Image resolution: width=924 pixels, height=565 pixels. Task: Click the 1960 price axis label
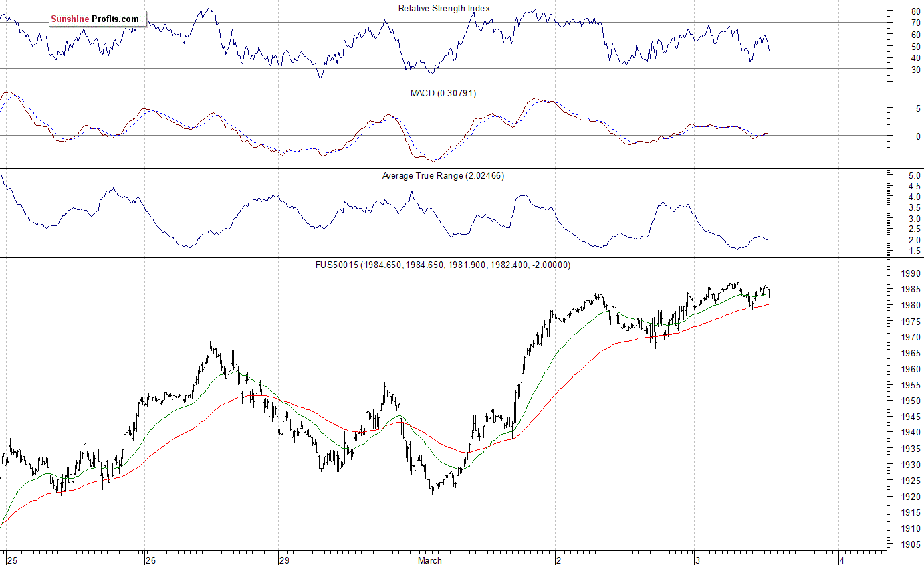click(x=910, y=369)
